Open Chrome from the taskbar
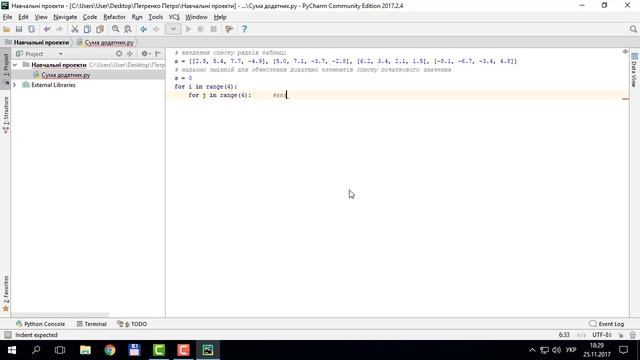Screen dimensions: 640x360 (x=110, y=350)
